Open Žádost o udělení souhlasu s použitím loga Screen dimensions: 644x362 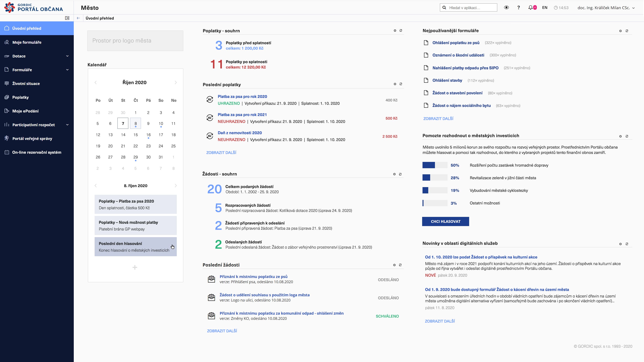click(x=264, y=295)
